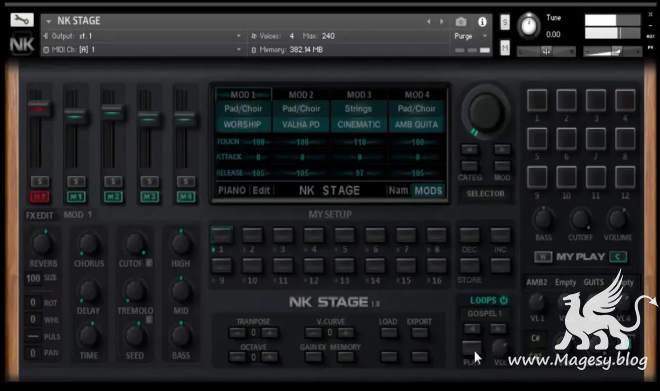
Task: Click the Kontakt S solo button
Action: coord(505,22)
